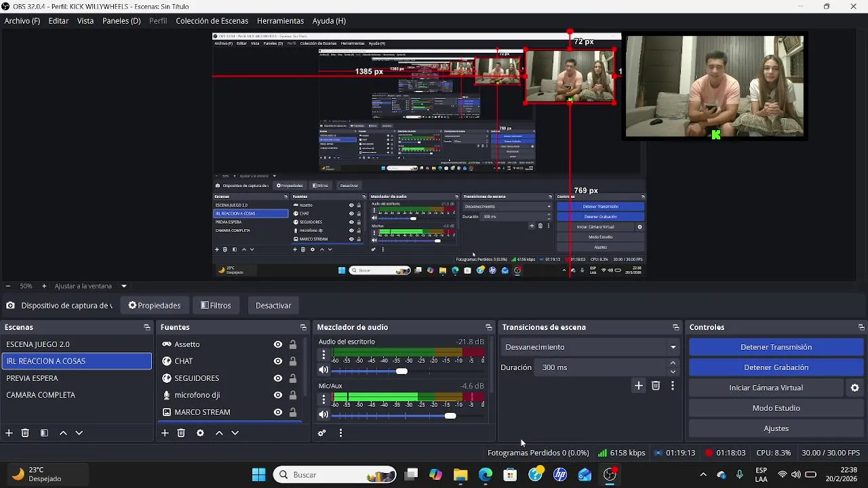Undock the Controles panel

861,327
